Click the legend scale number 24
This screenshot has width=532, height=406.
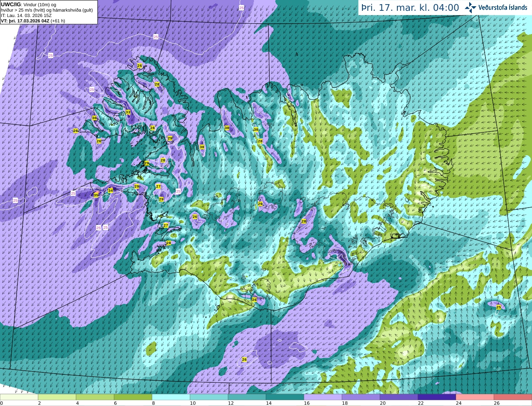[458, 403]
